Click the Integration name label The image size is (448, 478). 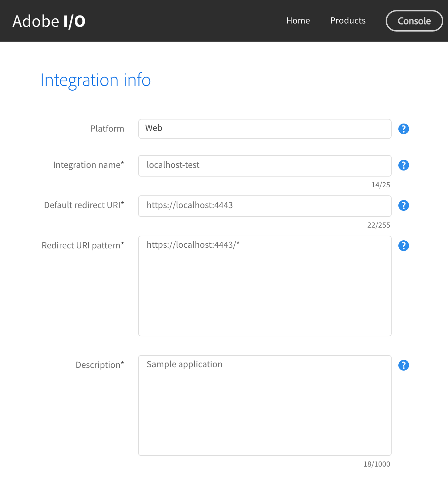pyautogui.click(x=89, y=165)
